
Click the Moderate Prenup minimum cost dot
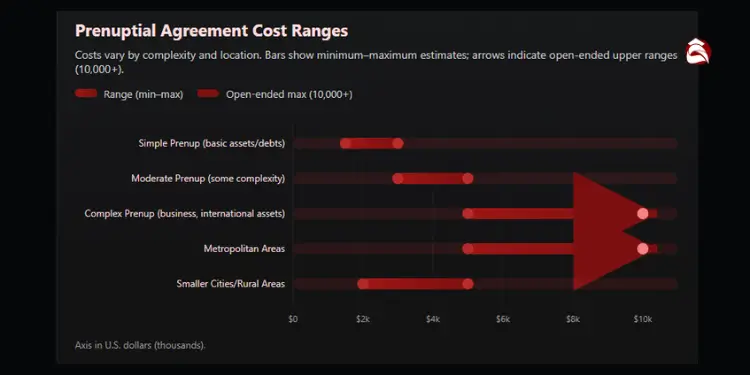point(397,178)
